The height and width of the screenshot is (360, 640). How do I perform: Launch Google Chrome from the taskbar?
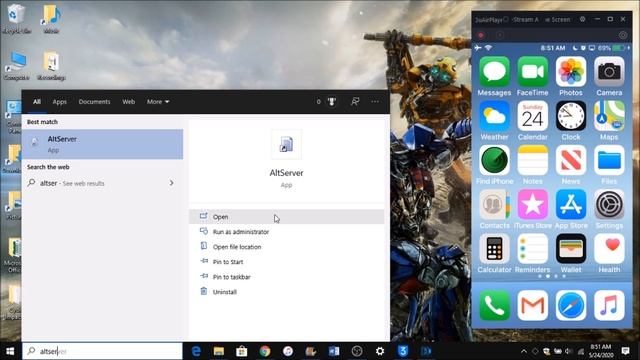265,351
